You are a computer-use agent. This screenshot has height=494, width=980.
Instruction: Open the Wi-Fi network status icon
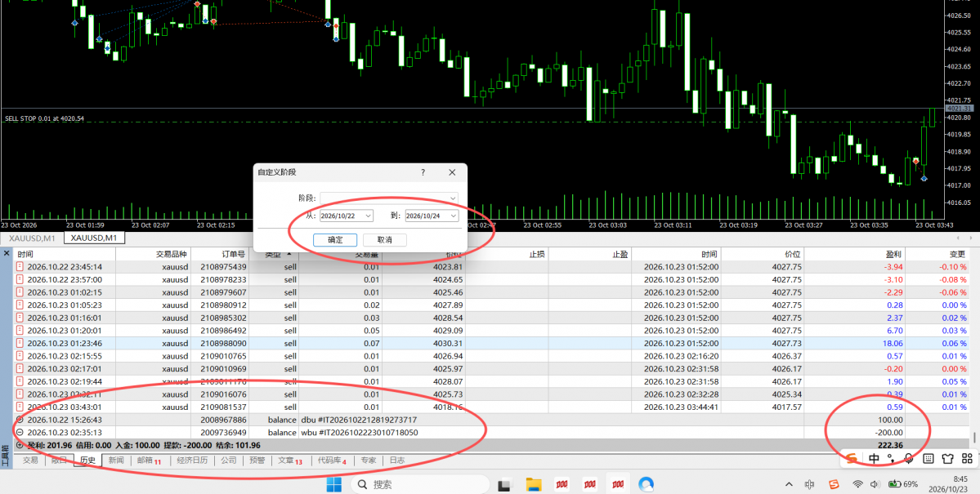857,484
